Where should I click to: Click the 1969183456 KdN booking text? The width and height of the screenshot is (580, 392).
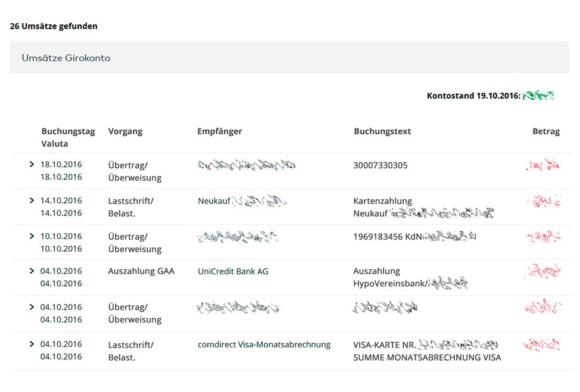(387, 237)
